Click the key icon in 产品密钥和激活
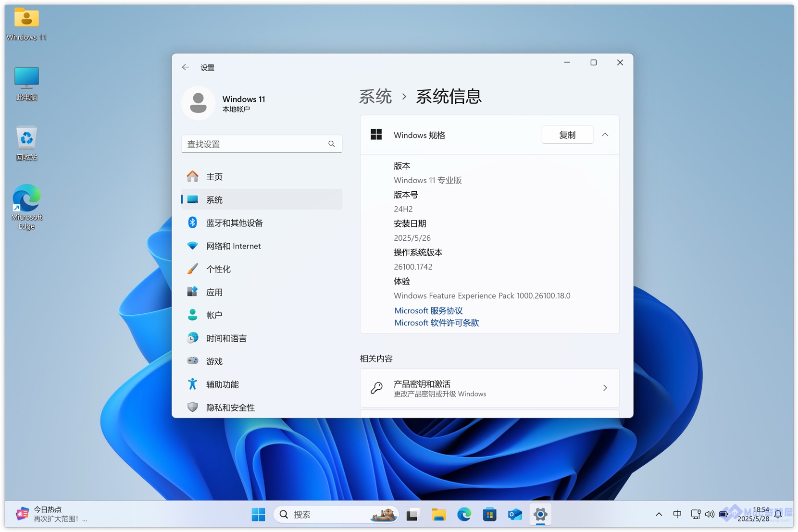The width and height of the screenshot is (798, 532). pyautogui.click(x=376, y=388)
